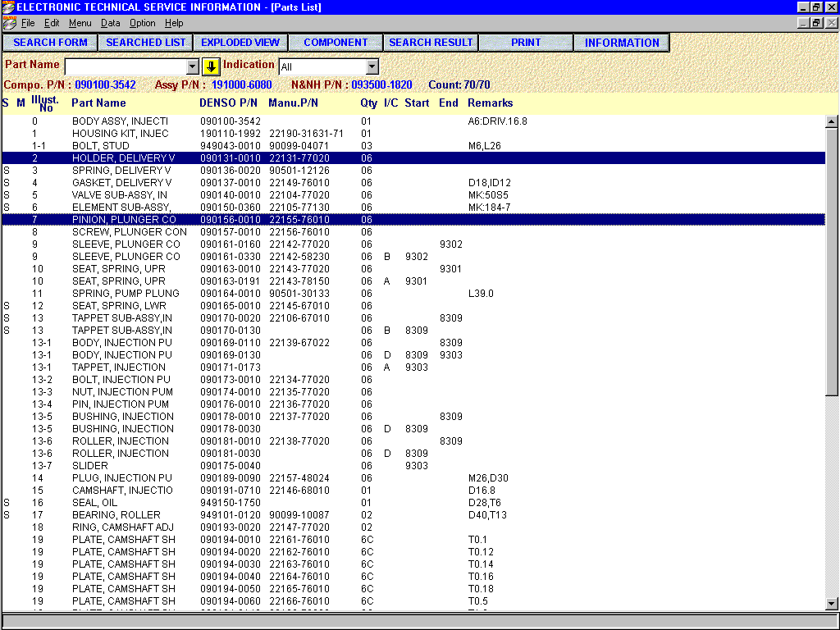Expand the Indication dropdown arrow

(x=372, y=66)
